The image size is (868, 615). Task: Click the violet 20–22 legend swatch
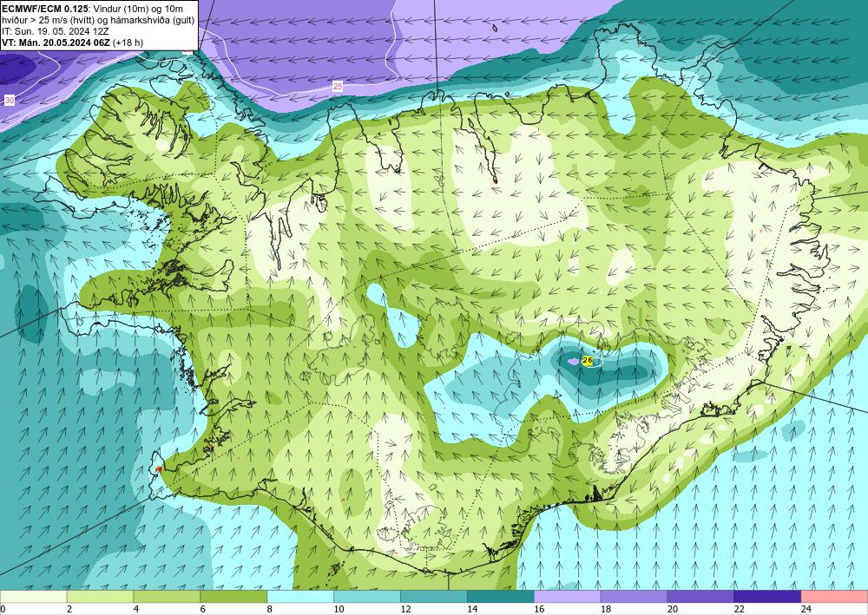[x=700, y=597]
